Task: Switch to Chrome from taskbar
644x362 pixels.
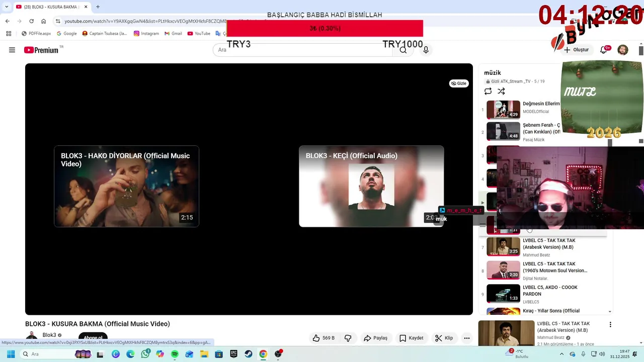Action: pos(263,354)
